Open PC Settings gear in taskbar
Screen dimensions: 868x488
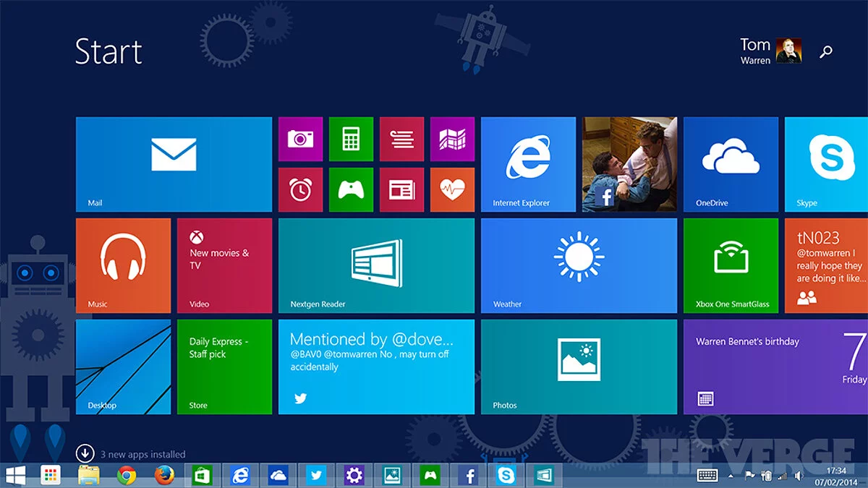(x=354, y=475)
